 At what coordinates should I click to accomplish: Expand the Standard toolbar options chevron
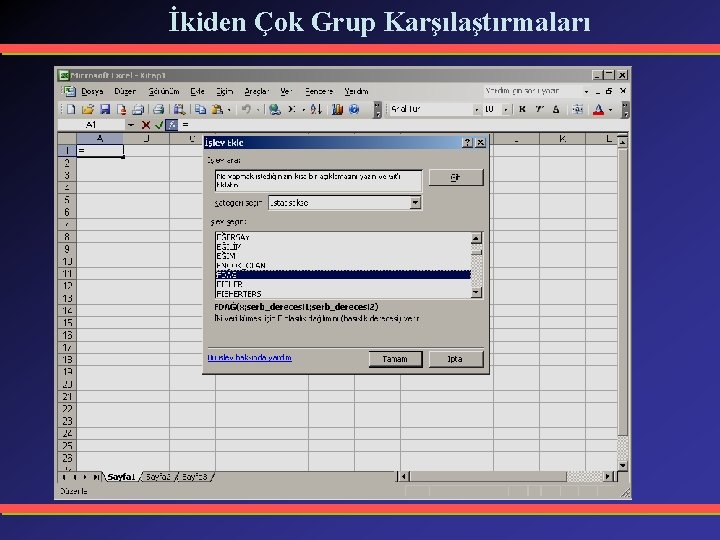point(377,110)
